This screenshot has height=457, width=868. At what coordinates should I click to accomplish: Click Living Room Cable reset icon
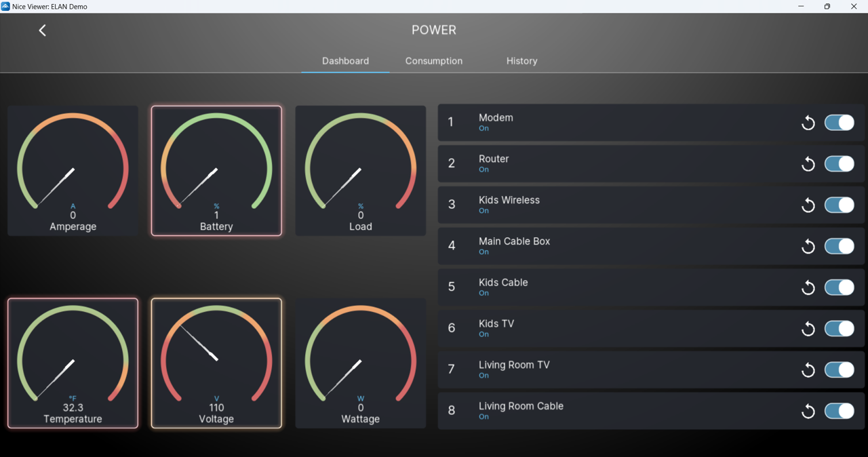point(808,412)
